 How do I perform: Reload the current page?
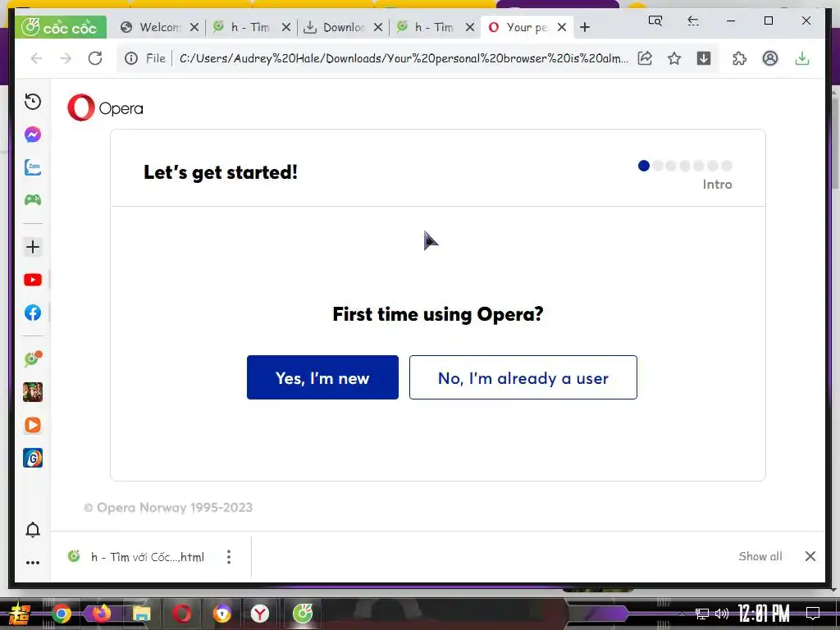pos(95,58)
